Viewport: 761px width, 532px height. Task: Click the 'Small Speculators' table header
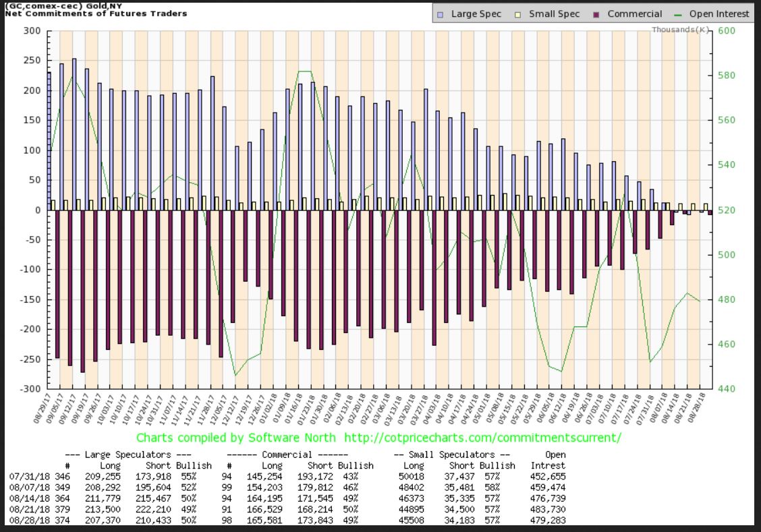(455, 454)
